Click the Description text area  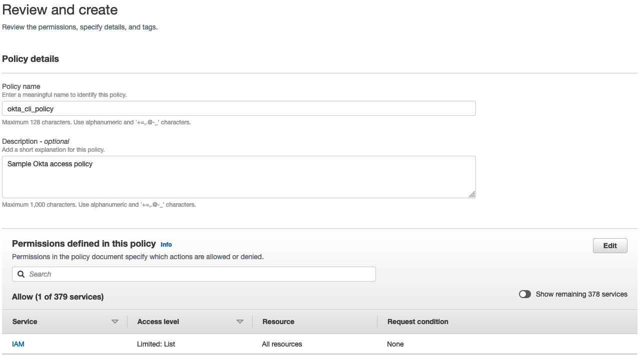point(238,177)
